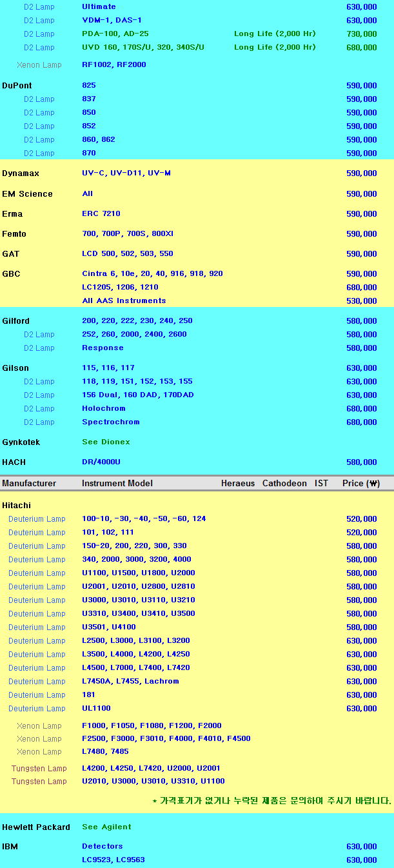
Task: Select 252, 260, 2000, 2400, 2600 models
Action: click(x=134, y=334)
